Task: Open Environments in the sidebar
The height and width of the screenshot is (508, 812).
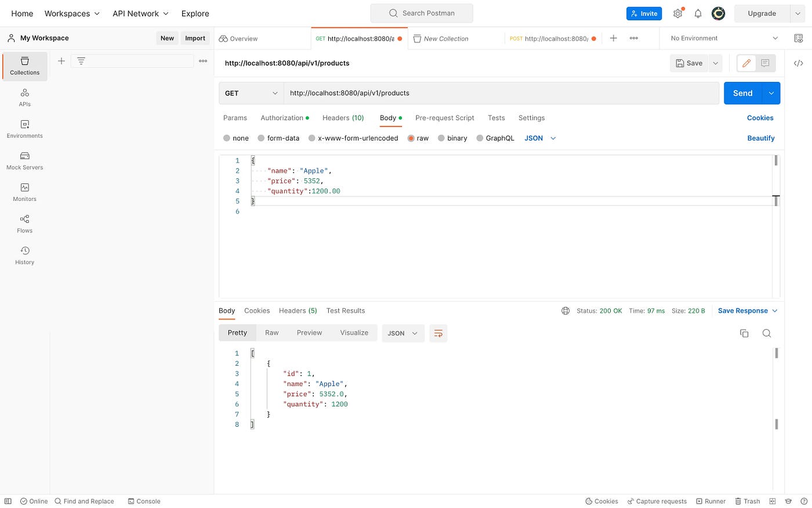Action: (25, 129)
